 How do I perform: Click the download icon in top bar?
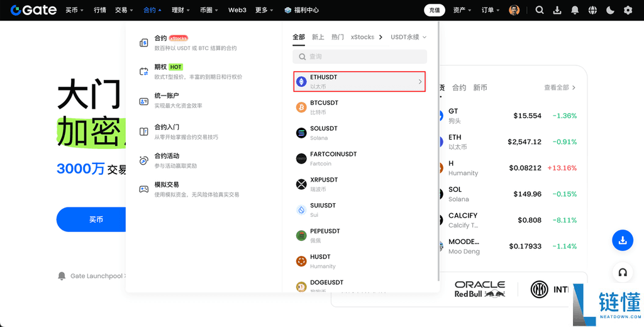click(x=557, y=10)
